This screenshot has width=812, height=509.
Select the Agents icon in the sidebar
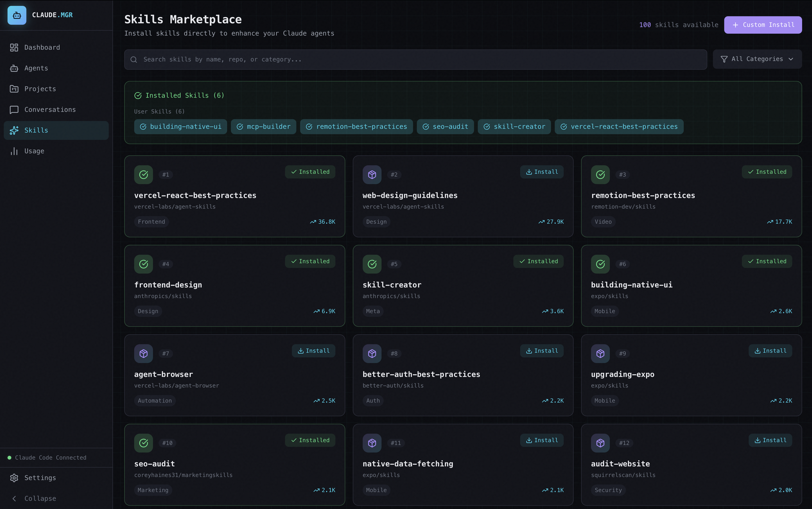click(x=14, y=68)
